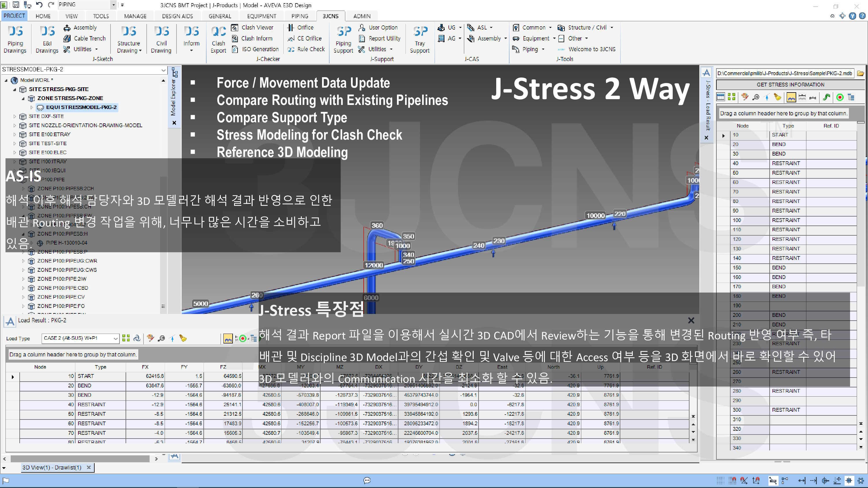
Task: Switch to the HOME ribbon tab
Action: tap(43, 16)
